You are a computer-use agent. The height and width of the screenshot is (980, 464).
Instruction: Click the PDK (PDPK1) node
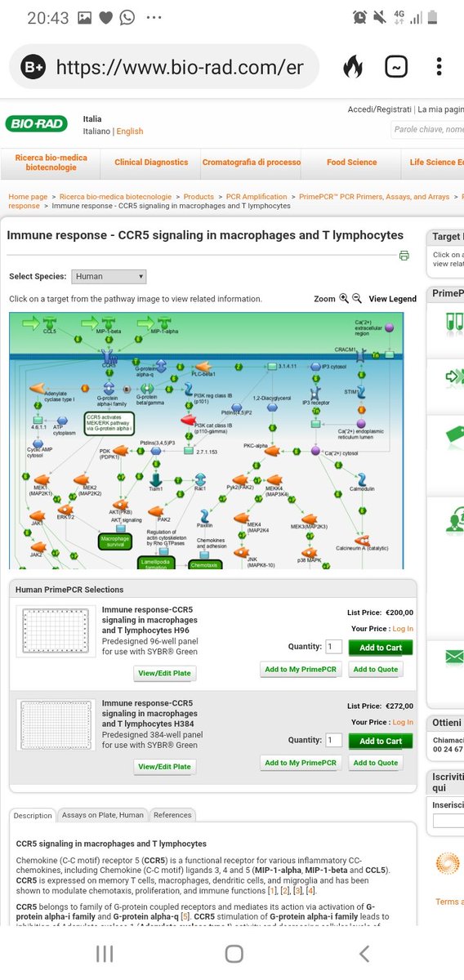pyautogui.click(x=120, y=450)
